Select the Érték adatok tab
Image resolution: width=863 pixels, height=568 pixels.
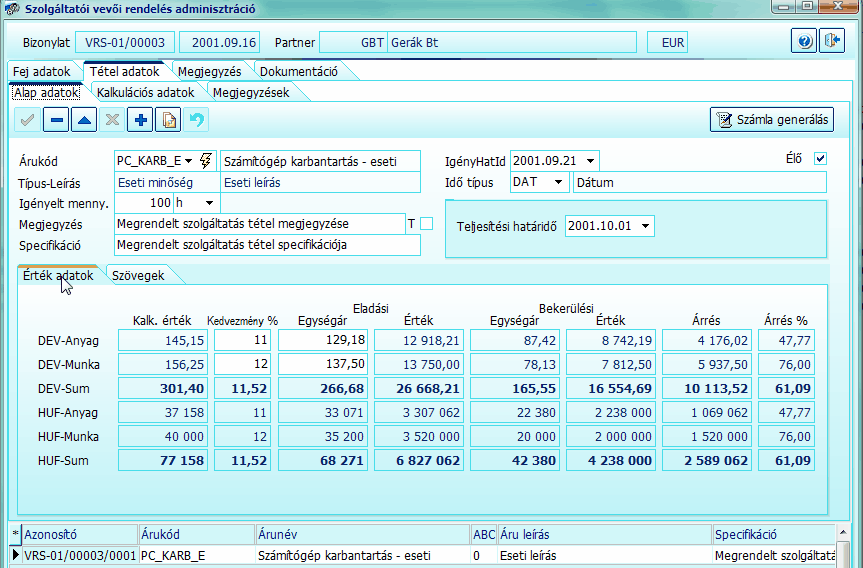[58, 276]
